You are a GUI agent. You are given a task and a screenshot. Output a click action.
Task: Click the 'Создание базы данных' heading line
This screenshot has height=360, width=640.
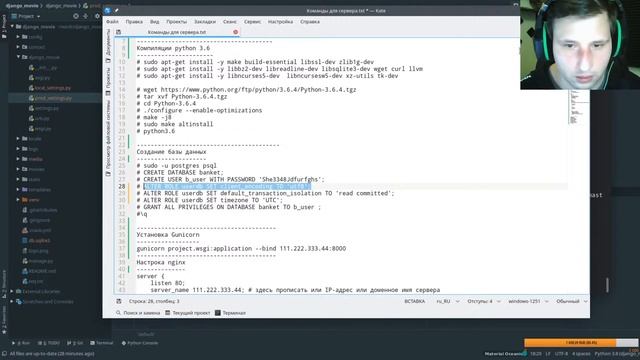tap(171, 152)
